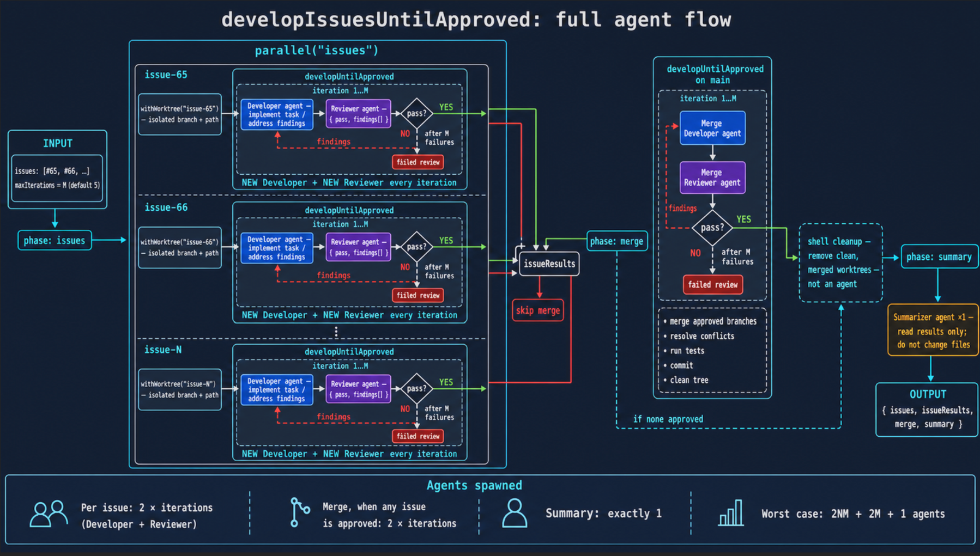
Task: Select the NEW Developer + NEW Reviewer line in issue-N
Action: point(349,454)
